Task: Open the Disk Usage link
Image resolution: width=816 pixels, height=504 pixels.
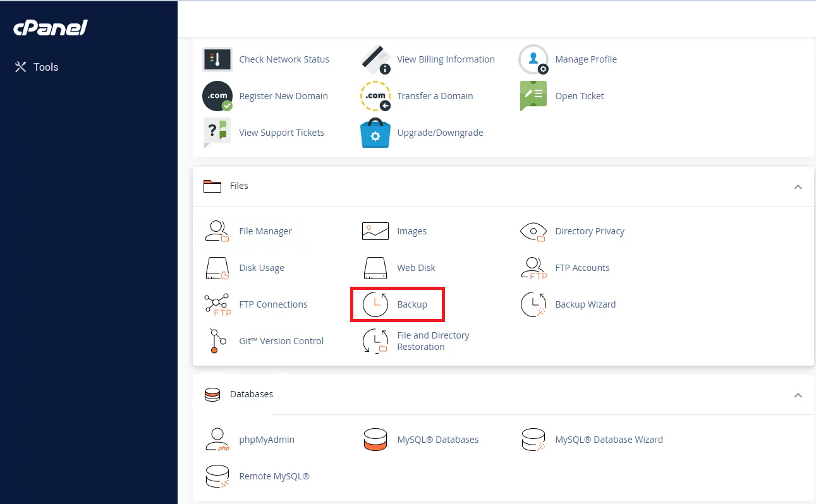Action: point(262,268)
